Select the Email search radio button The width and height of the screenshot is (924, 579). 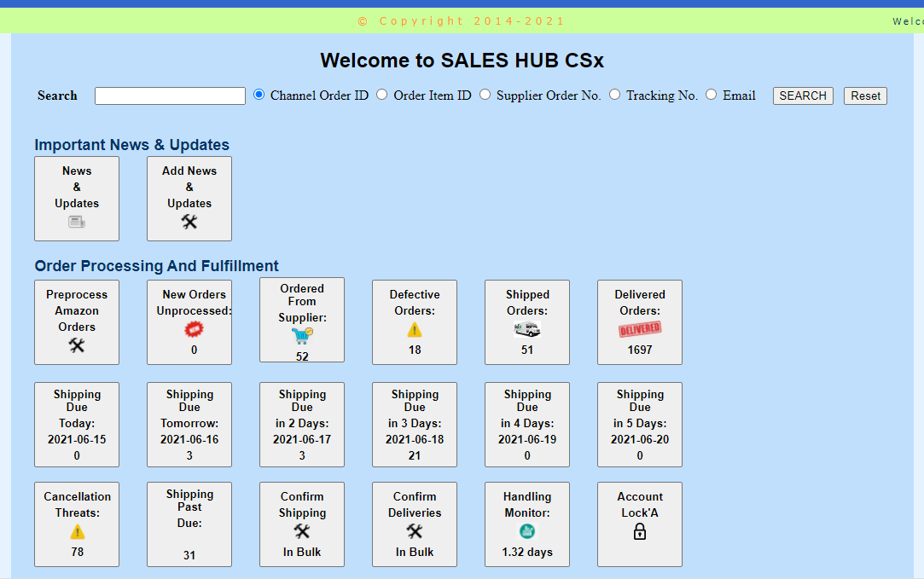point(712,95)
